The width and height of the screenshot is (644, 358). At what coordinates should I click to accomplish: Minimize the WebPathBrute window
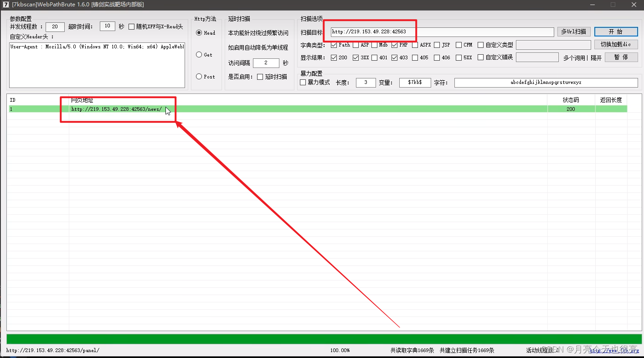(592, 5)
